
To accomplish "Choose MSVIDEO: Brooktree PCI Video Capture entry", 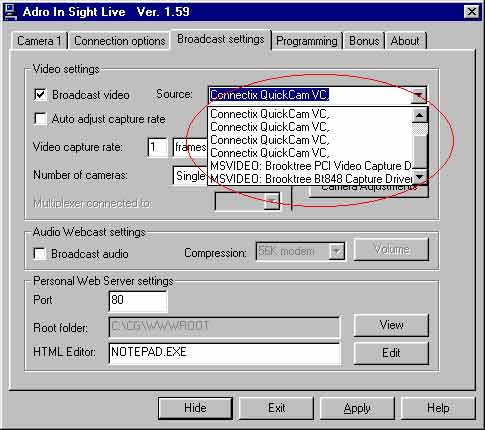I will point(311,166).
